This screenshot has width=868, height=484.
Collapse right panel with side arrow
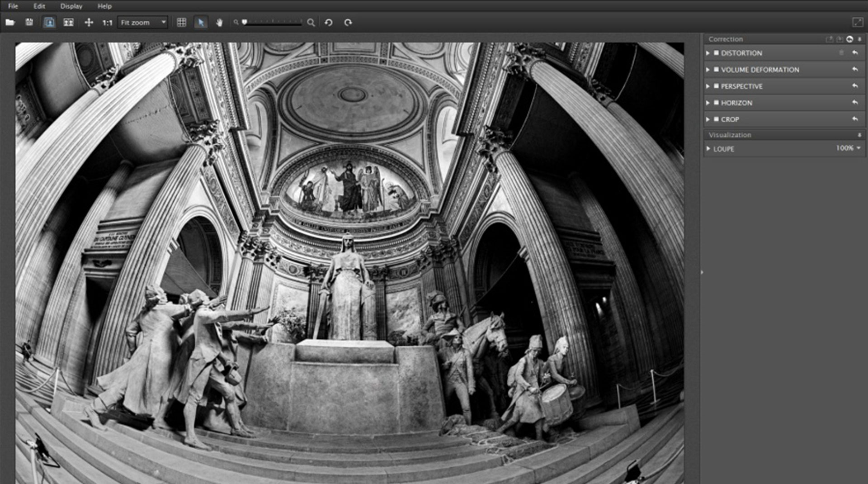pos(702,272)
